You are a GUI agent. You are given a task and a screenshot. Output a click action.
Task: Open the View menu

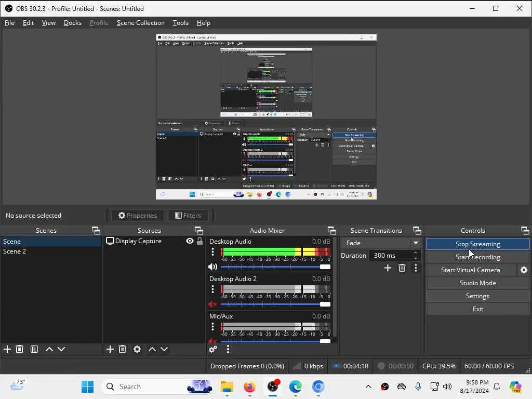point(48,23)
